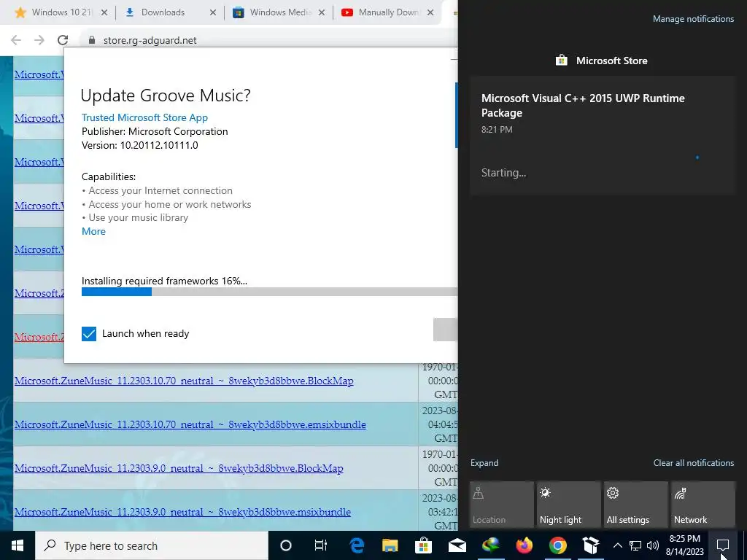Click the Chrome back arrow
The image size is (747, 560).
[x=16, y=40]
